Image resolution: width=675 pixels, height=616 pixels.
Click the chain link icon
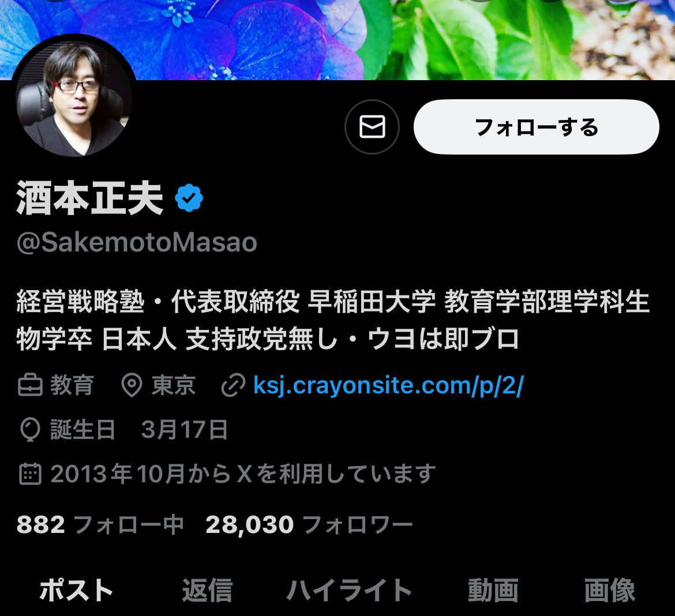[x=233, y=385]
